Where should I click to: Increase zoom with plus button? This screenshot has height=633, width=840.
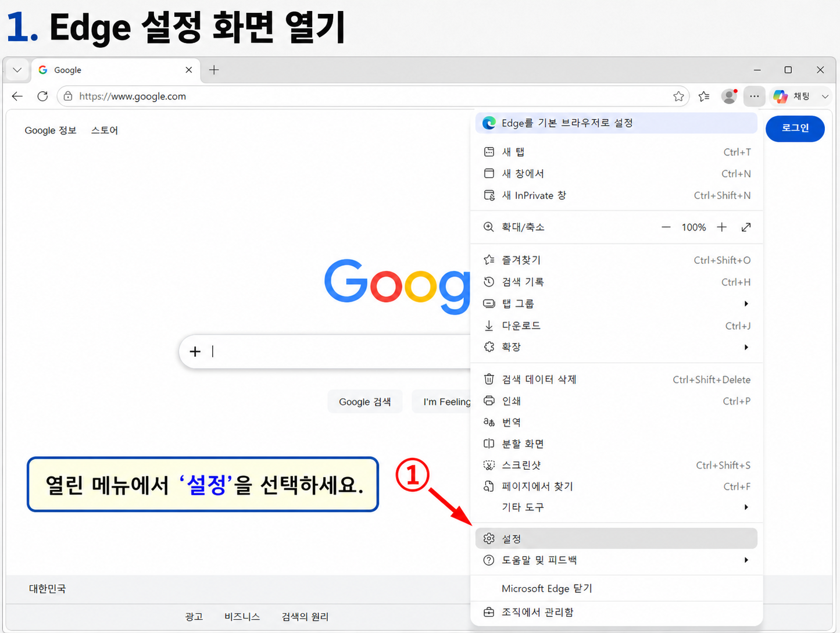click(721, 227)
